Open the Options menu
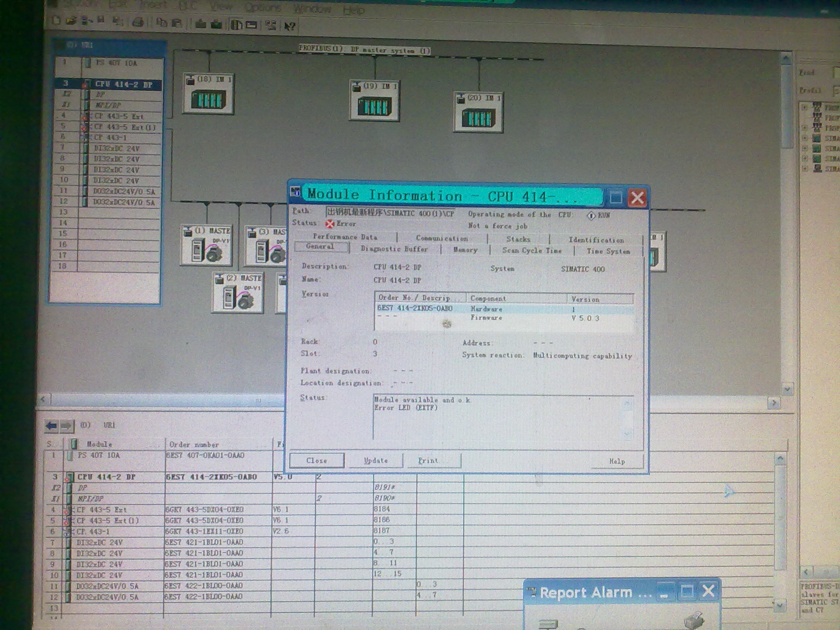Screen dimensions: 840x630 tap(262, 7)
